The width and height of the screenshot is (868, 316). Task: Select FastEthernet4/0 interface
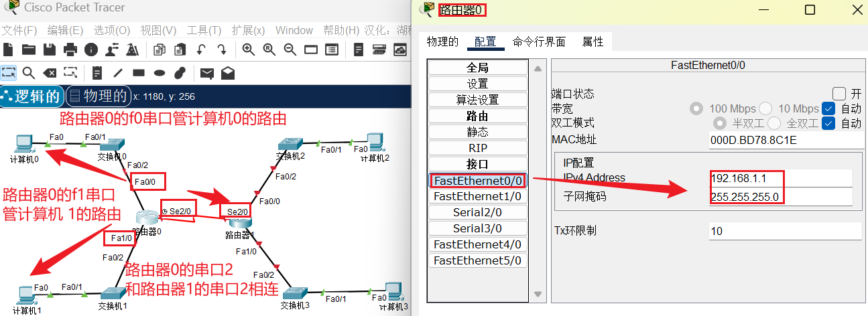[x=478, y=244]
